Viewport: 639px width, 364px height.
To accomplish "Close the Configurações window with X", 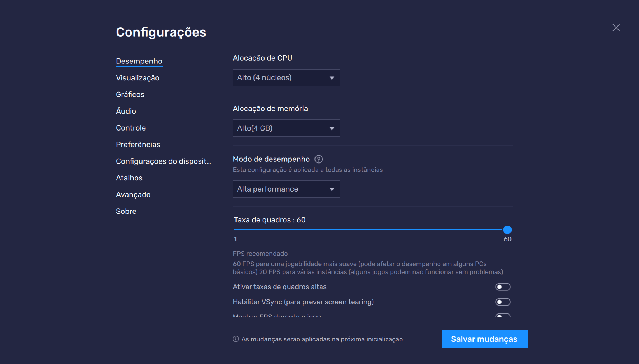I will point(616,28).
